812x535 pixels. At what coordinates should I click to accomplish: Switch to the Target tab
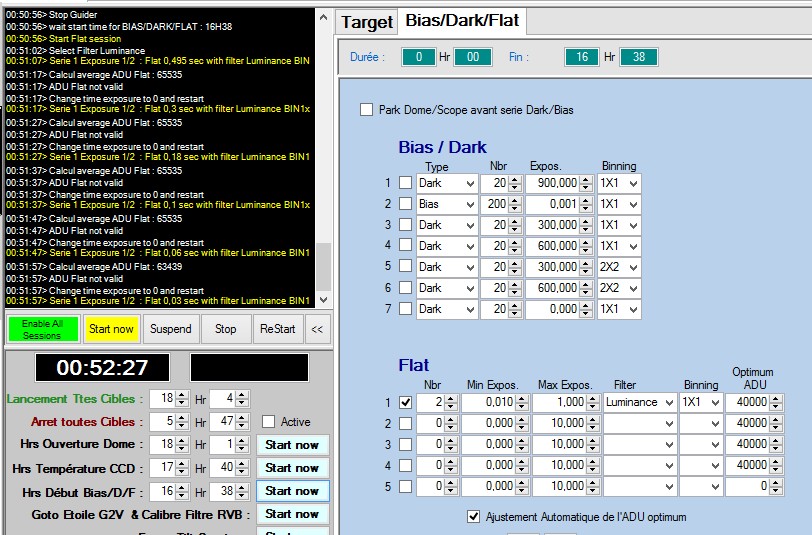(367, 22)
